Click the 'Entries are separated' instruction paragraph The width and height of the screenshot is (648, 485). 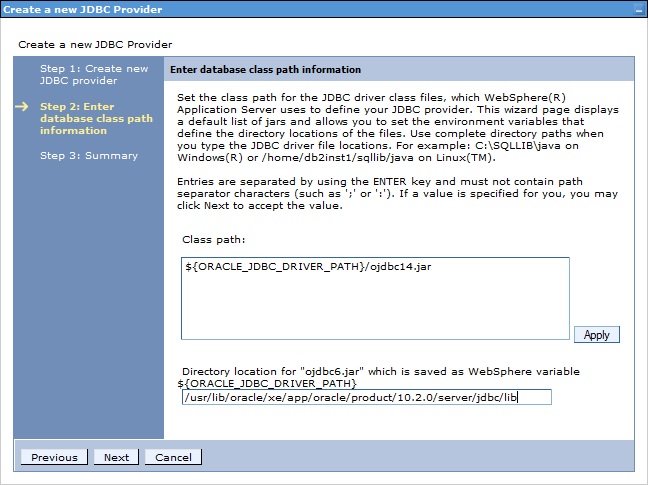(x=397, y=193)
